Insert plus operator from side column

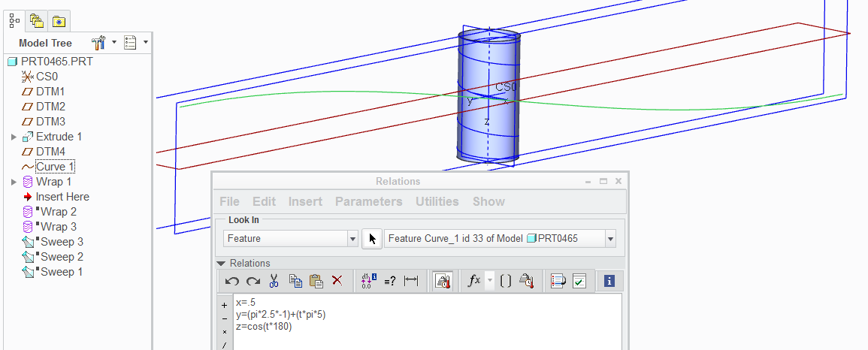click(224, 305)
